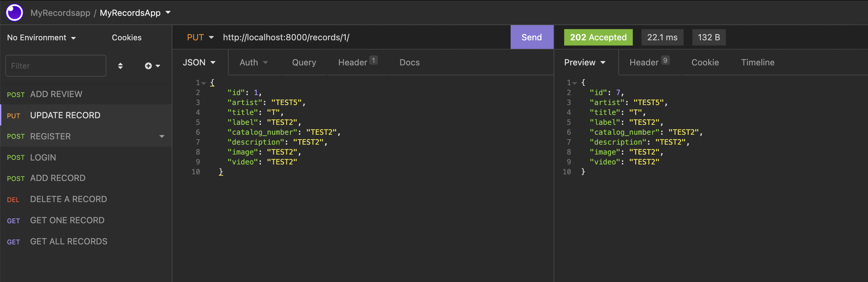Screen dimensions: 868x282
Task: Click the 132 B response size tag
Action: 708,37
